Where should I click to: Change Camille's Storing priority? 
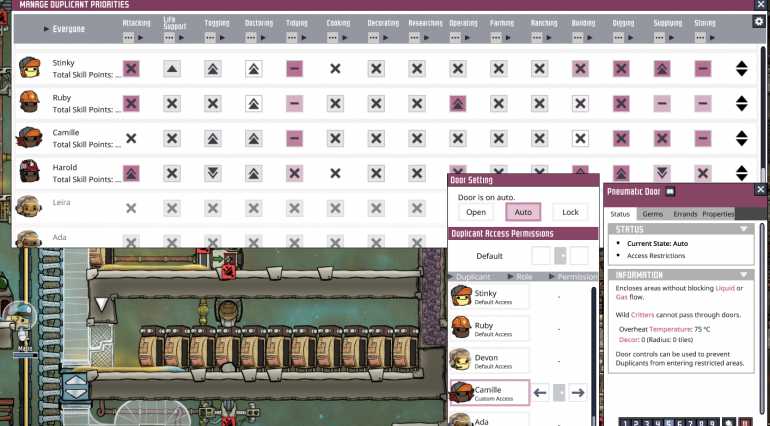pyautogui.click(x=703, y=139)
